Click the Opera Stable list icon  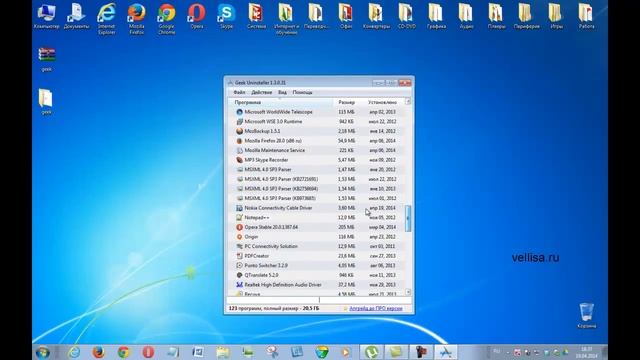coord(240,227)
